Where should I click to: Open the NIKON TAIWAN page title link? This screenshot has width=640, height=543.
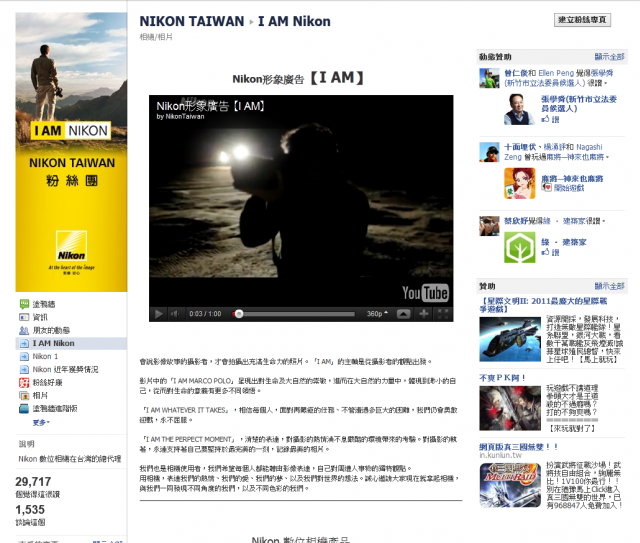[192, 21]
